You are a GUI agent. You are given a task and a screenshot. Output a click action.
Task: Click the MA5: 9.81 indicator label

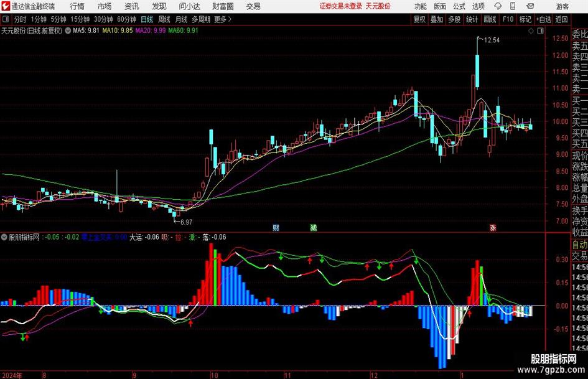[86, 30]
